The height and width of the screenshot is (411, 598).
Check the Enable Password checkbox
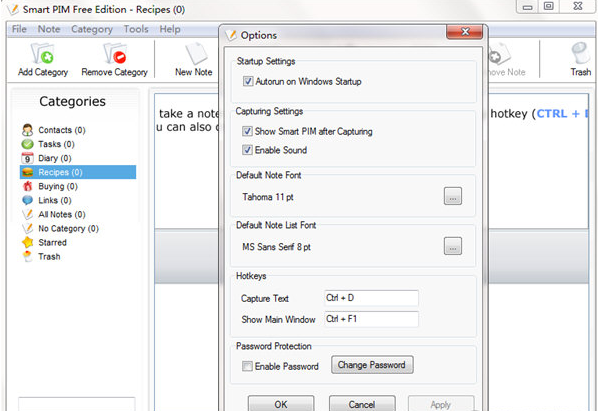(247, 366)
